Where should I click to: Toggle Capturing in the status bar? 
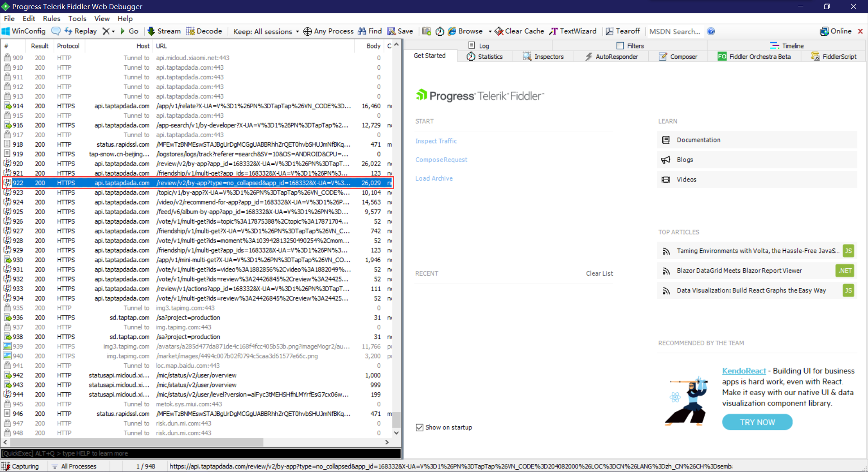pos(21,466)
